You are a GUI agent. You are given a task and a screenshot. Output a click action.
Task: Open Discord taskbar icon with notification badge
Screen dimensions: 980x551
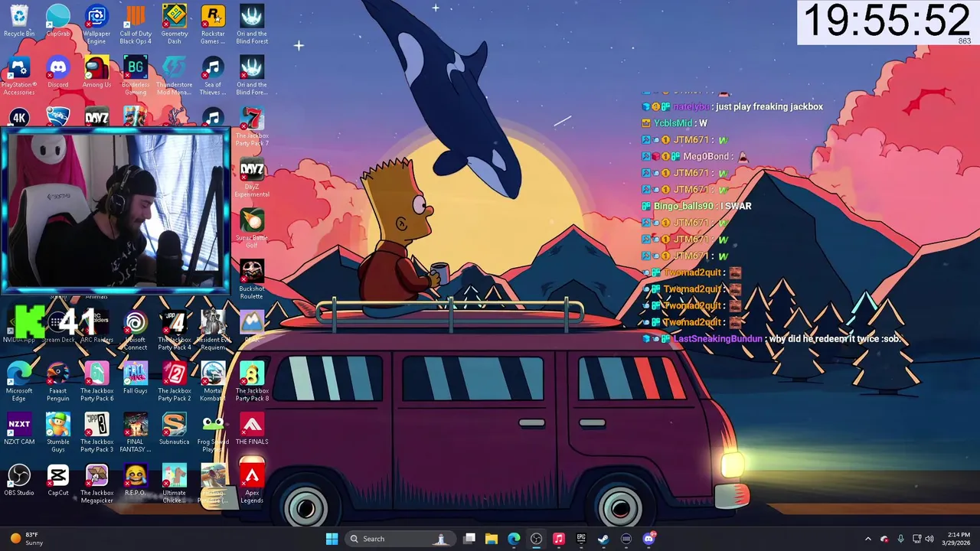649,539
